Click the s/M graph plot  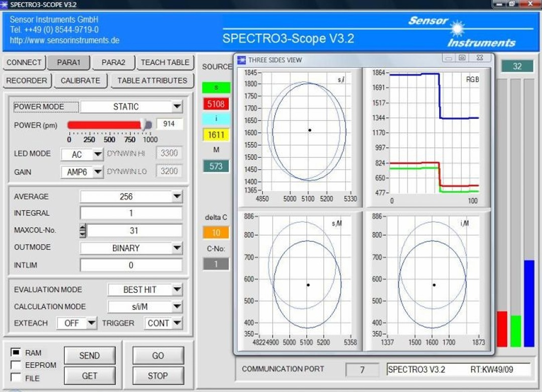(x=305, y=276)
